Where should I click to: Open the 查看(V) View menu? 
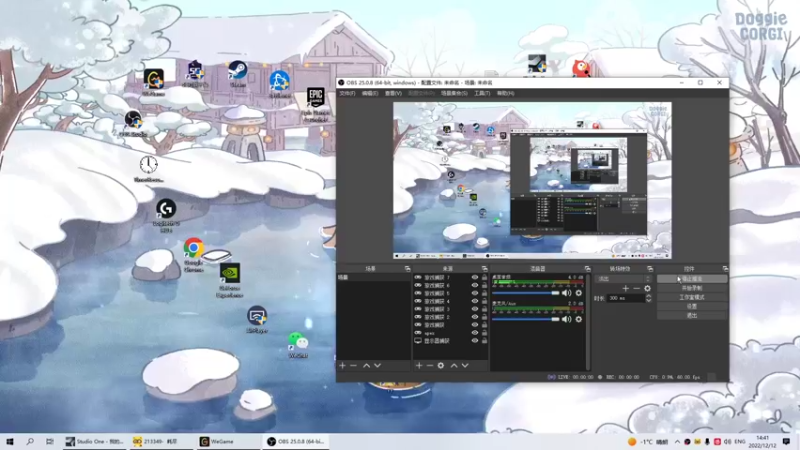393,93
